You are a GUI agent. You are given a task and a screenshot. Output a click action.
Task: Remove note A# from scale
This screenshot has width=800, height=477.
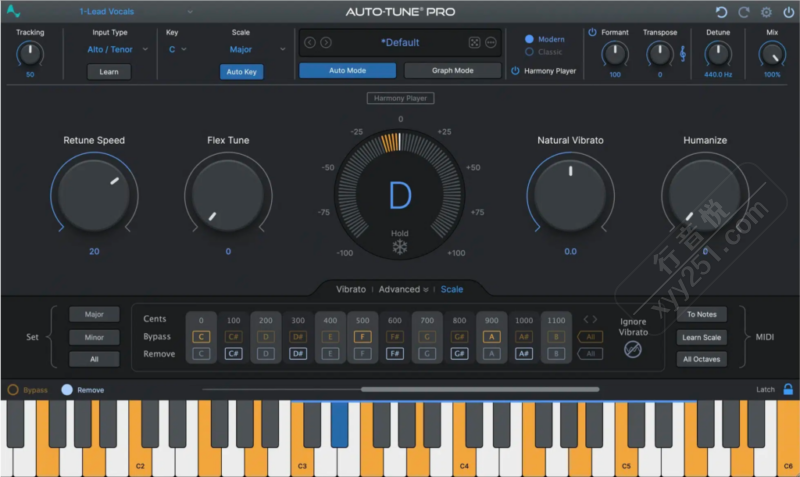pos(524,354)
